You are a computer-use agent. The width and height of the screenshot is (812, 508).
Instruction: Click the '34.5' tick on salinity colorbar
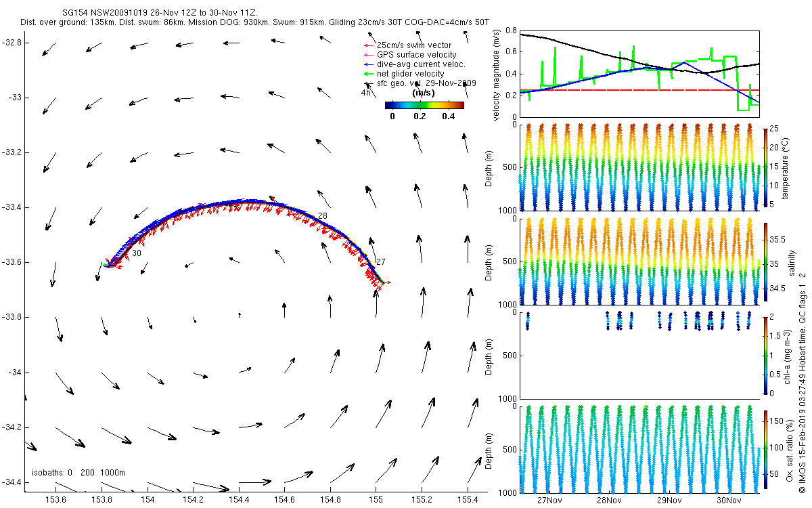click(x=777, y=289)
